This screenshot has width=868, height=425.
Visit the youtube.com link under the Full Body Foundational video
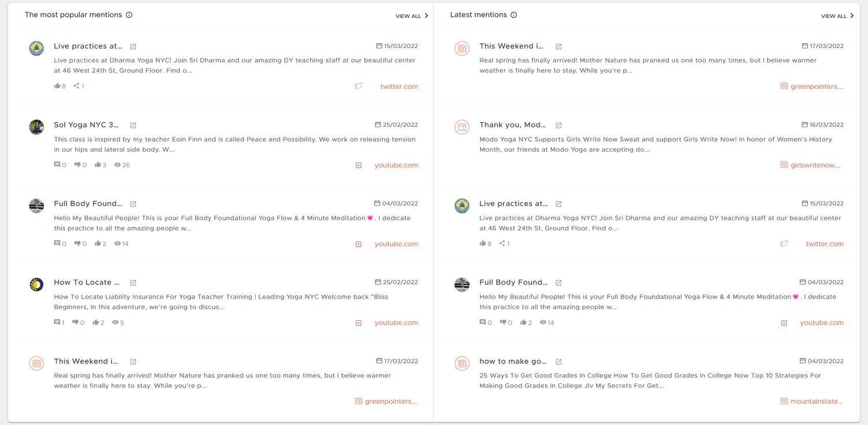(396, 243)
